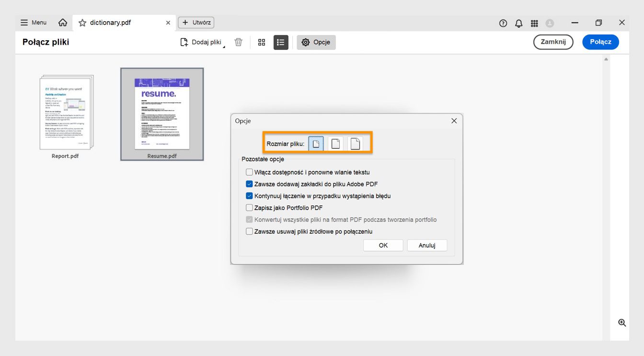This screenshot has width=644, height=356.
Task: Enable Zawsze usuwaj pliki źródłowe po połączeniu
Action: 249,231
